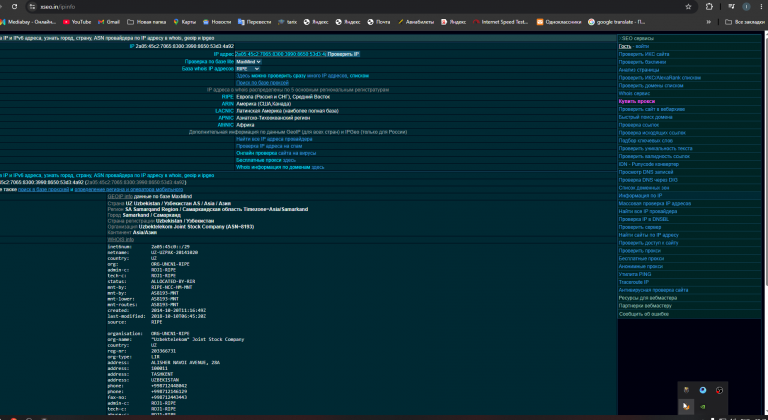Image resolution: width=768 pixels, height=420 pixels.
Task: Open the media control icon in toolbar
Action: [x=731, y=7]
